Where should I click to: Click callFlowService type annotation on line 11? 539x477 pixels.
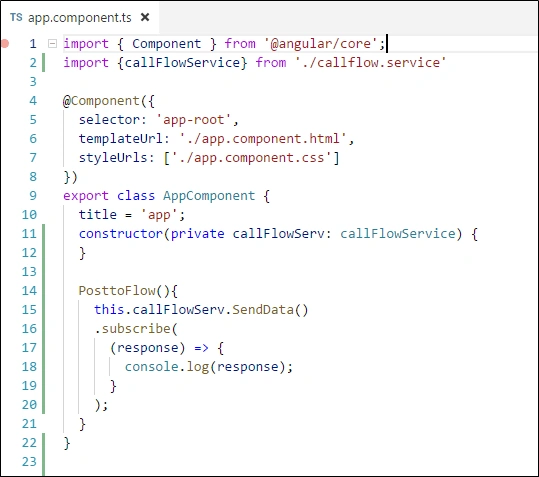pos(398,234)
